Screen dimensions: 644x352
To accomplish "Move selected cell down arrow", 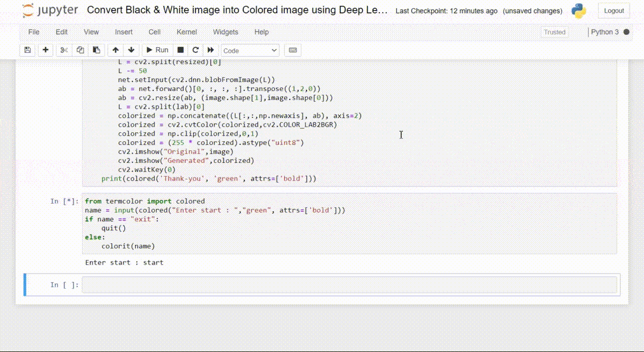I will coord(131,50).
